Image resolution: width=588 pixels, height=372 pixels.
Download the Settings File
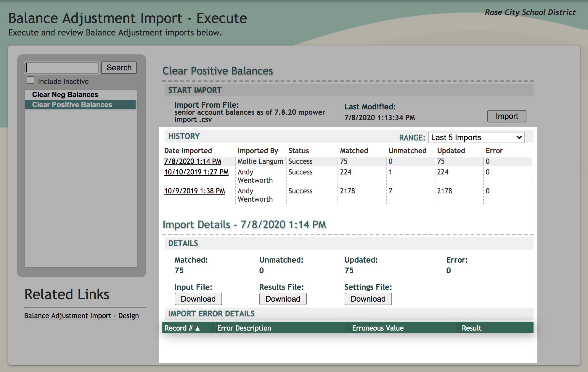[368, 299]
